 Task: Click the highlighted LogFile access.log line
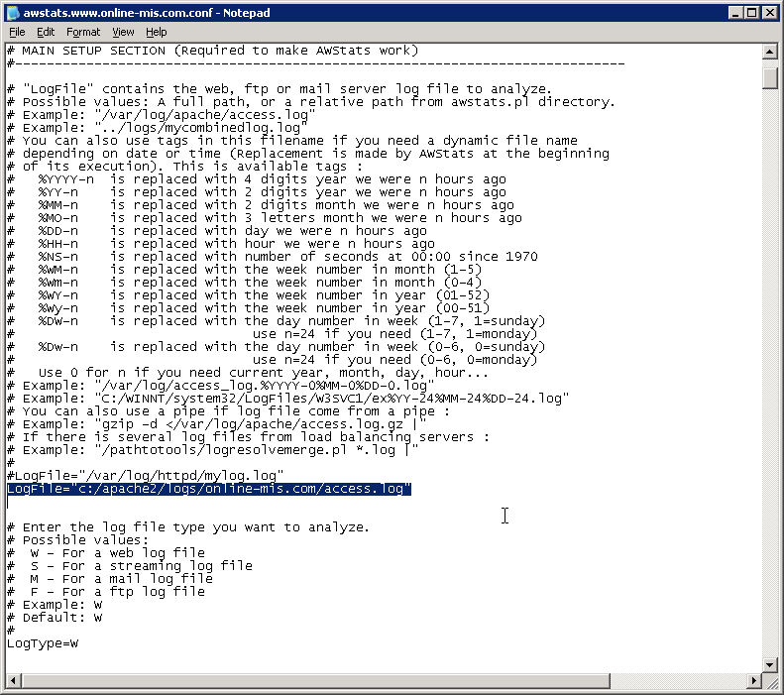[x=208, y=489]
